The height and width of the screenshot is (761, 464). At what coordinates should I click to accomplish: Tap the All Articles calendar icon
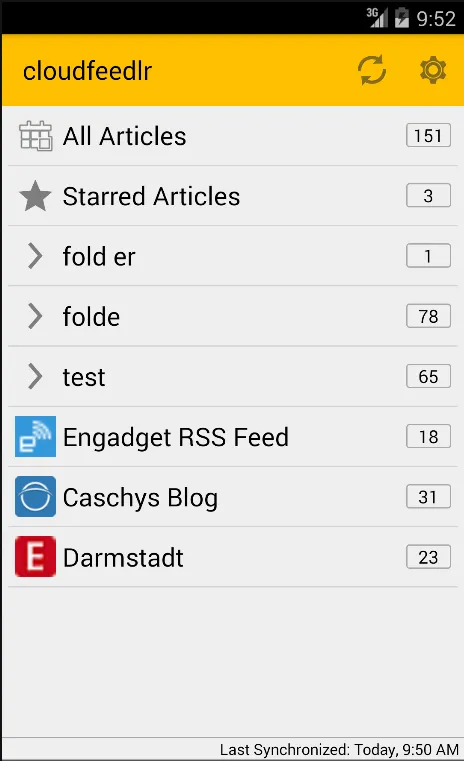[35, 136]
